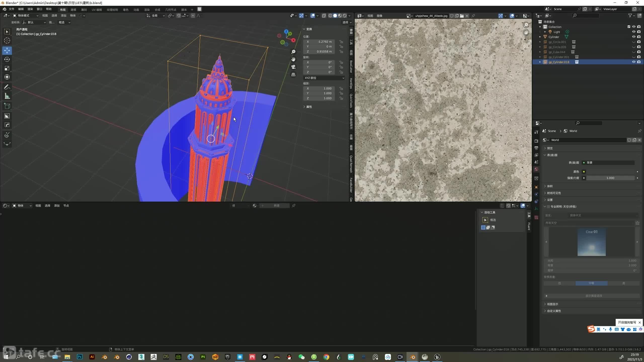Open the 添加 menu in 3D viewport
This screenshot has height=362, width=644.
64,16
